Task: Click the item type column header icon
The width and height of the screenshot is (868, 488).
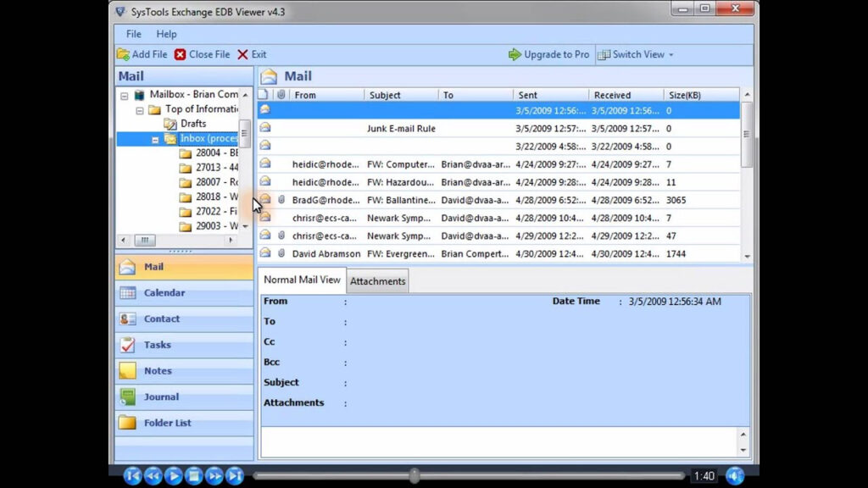Action: click(x=264, y=95)
